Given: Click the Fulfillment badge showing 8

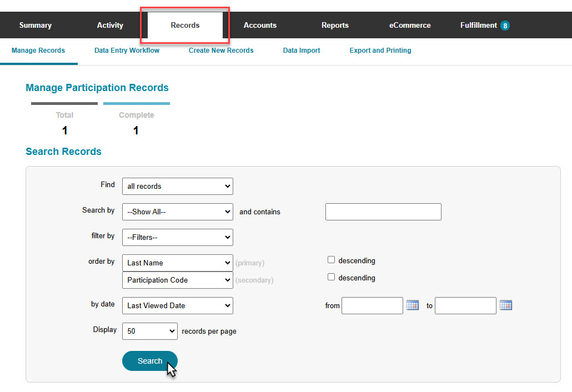Looking at the screenshot, I should [x=505, y=26].
